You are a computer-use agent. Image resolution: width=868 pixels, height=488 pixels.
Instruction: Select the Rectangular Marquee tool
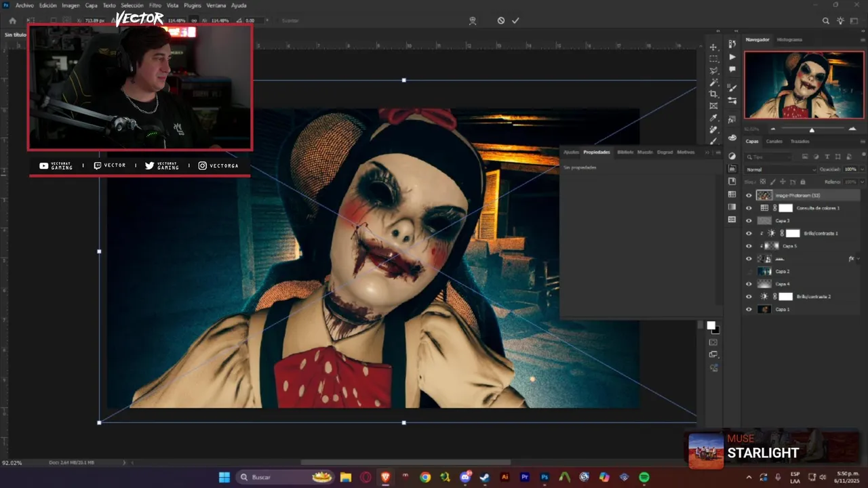(x=713, y=59)
